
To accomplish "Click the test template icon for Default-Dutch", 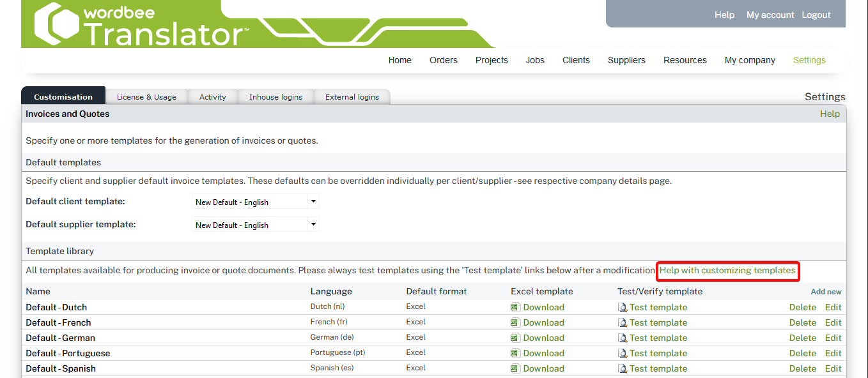I will (x=623, y=307).
